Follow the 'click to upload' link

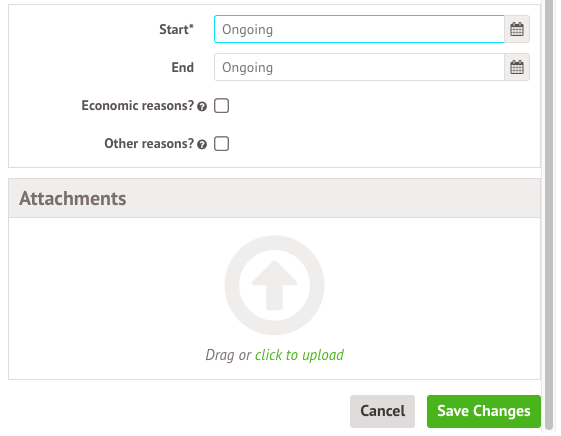pyautogui.click(x=299, y=355)
